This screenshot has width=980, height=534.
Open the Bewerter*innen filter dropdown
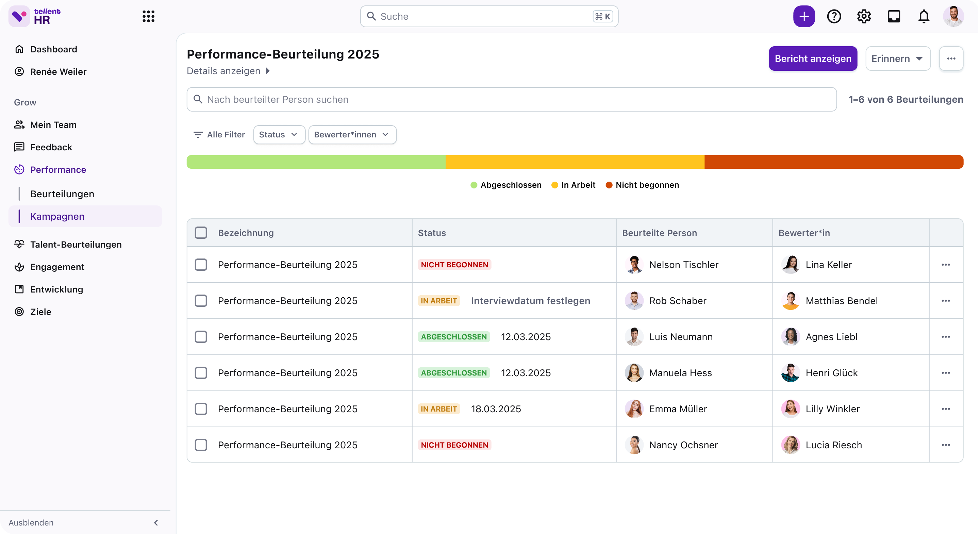[352, 135]
